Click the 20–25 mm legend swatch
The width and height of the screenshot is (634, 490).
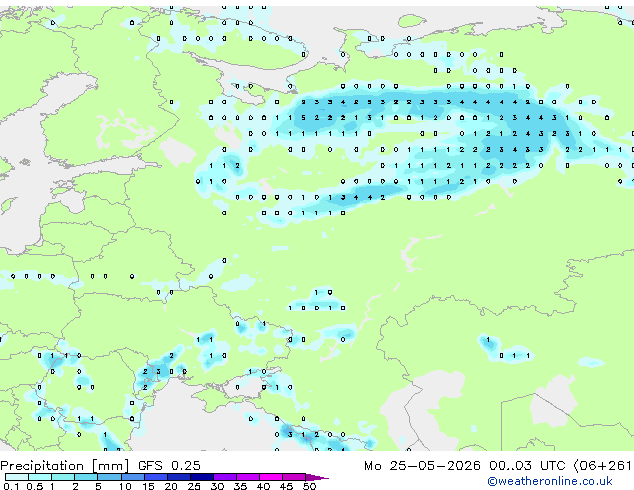pos(178,477)
